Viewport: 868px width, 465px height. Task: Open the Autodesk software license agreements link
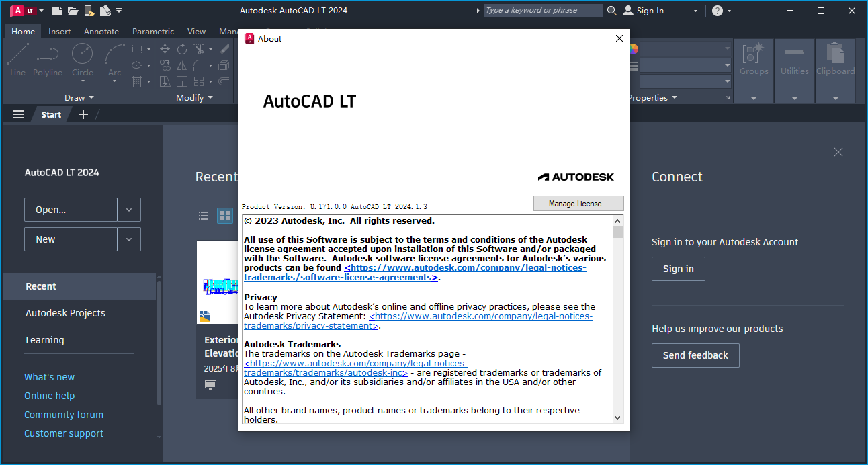tap(466, 267)
